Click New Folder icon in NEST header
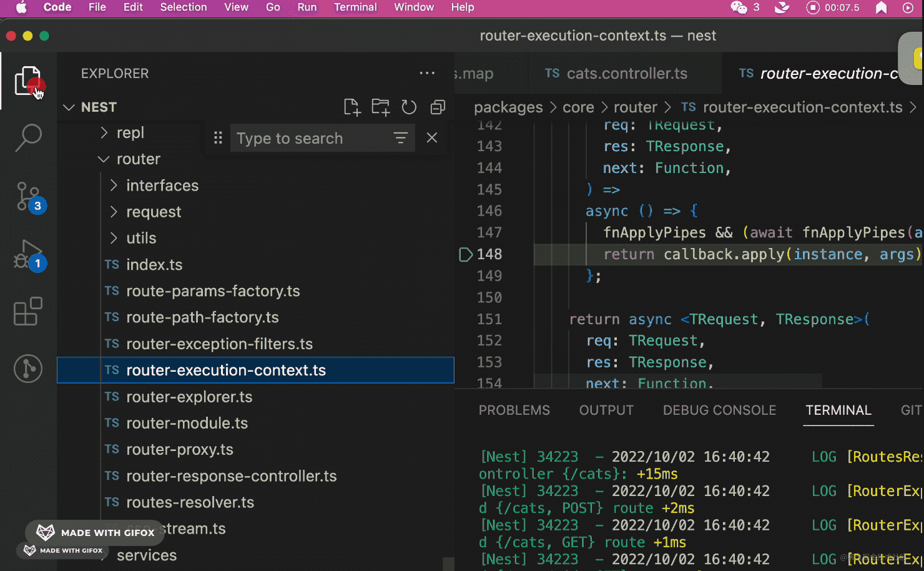Image resolution: width=924 pixels, height=571 pixels. (380, 107)
